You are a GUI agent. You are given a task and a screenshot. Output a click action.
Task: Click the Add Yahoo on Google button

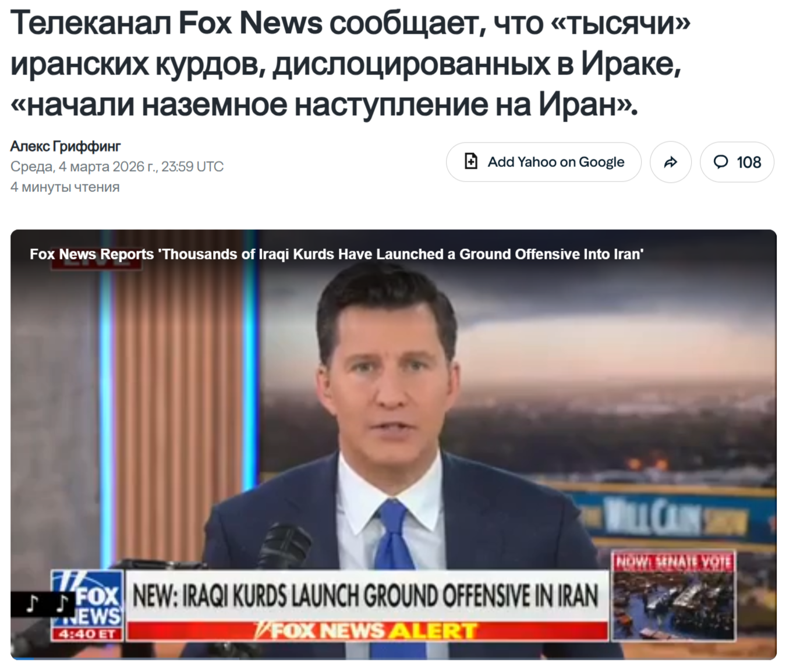(543, 162)
